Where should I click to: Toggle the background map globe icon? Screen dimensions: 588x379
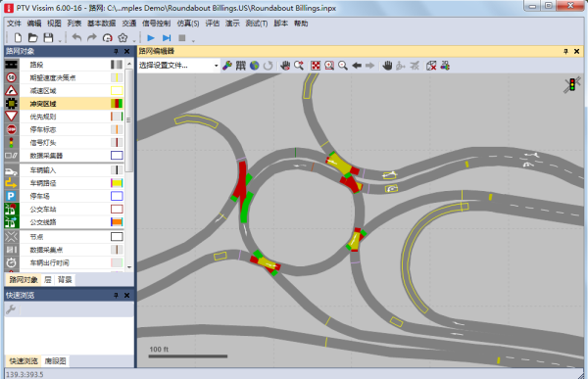coord(255,66)
